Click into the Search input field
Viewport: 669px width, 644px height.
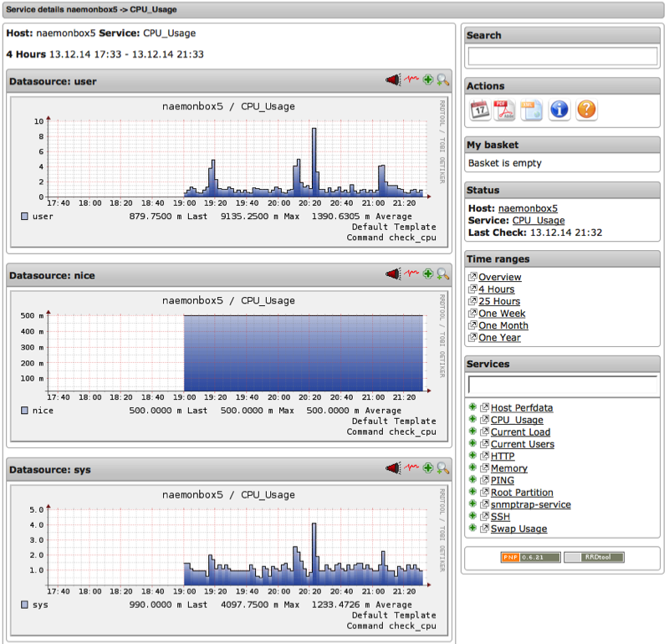(563, 56)
